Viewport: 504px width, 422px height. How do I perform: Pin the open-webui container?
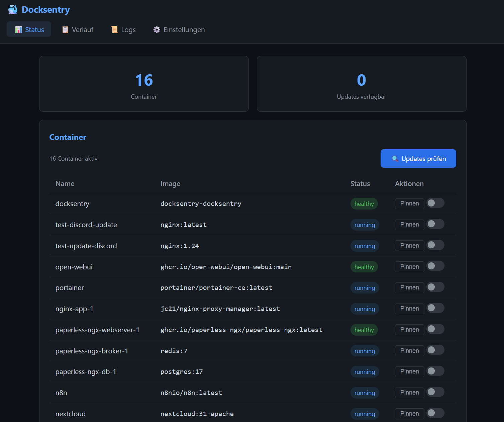(409, 267)
